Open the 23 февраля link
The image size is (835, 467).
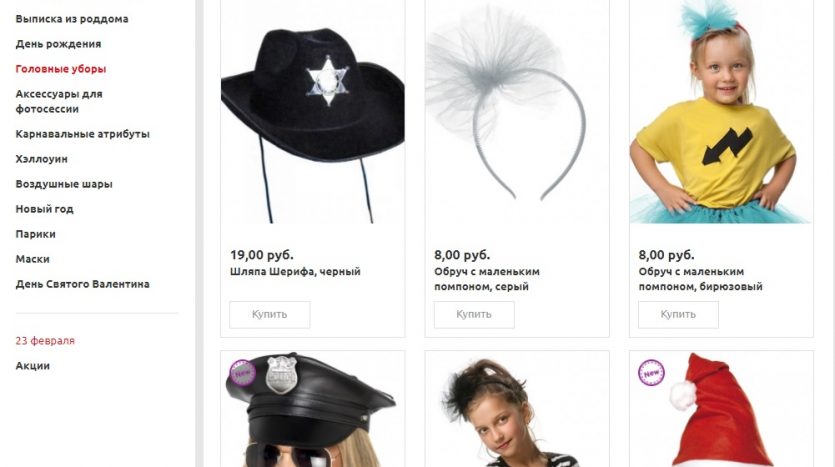coord(45,341)
